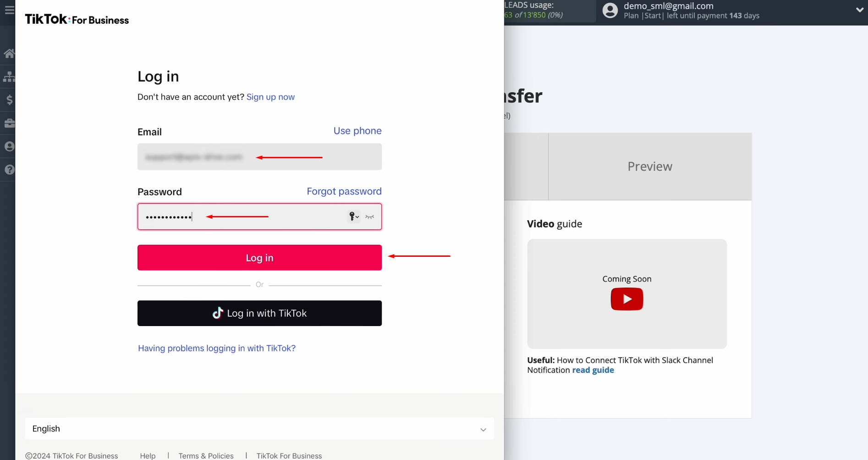Click the Forgot password link
This screenshot has width=868, height=460.
tap(344, 191)
